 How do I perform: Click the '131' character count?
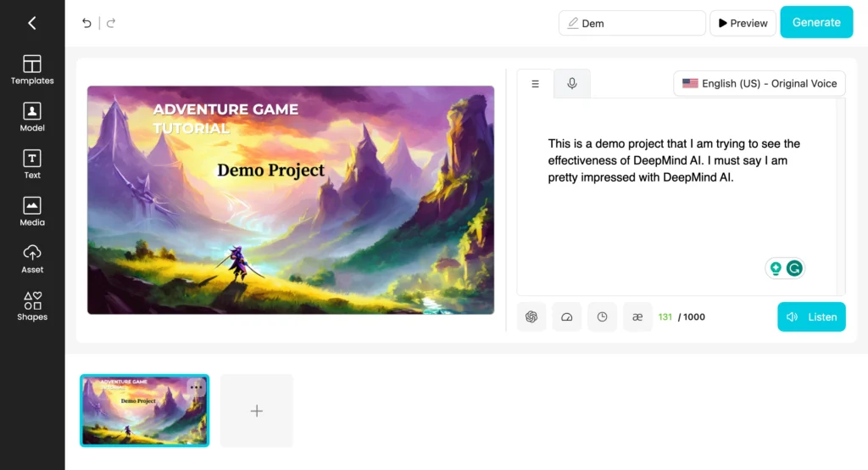[665, 317]
